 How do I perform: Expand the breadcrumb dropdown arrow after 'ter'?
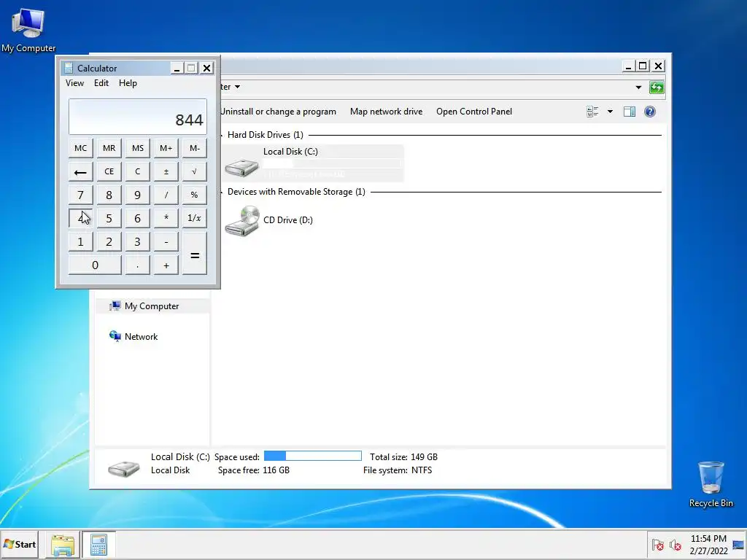[237, 87]
